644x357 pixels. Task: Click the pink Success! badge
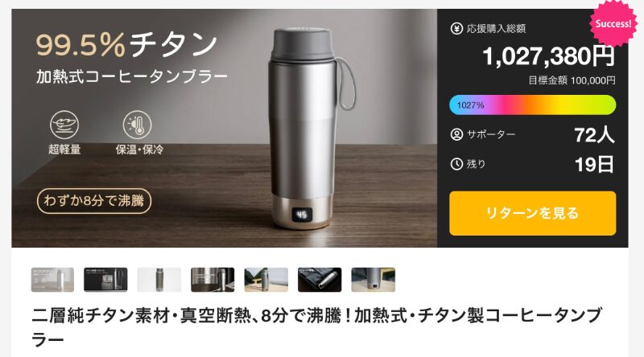pyautogui.click(x=613, y=23)
